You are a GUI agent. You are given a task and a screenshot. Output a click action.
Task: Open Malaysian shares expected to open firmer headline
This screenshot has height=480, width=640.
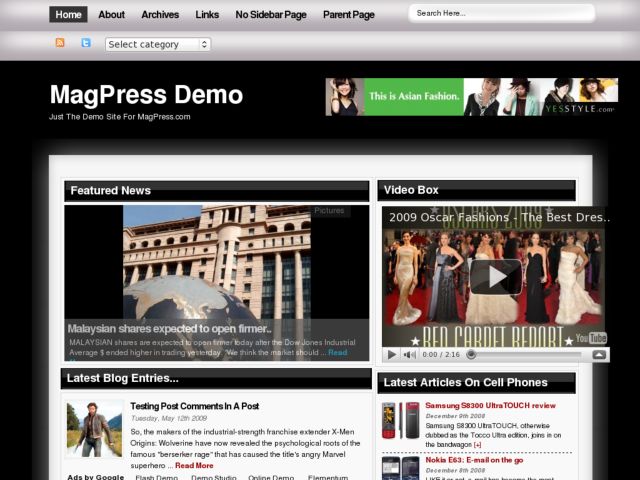tap(169, 329)
